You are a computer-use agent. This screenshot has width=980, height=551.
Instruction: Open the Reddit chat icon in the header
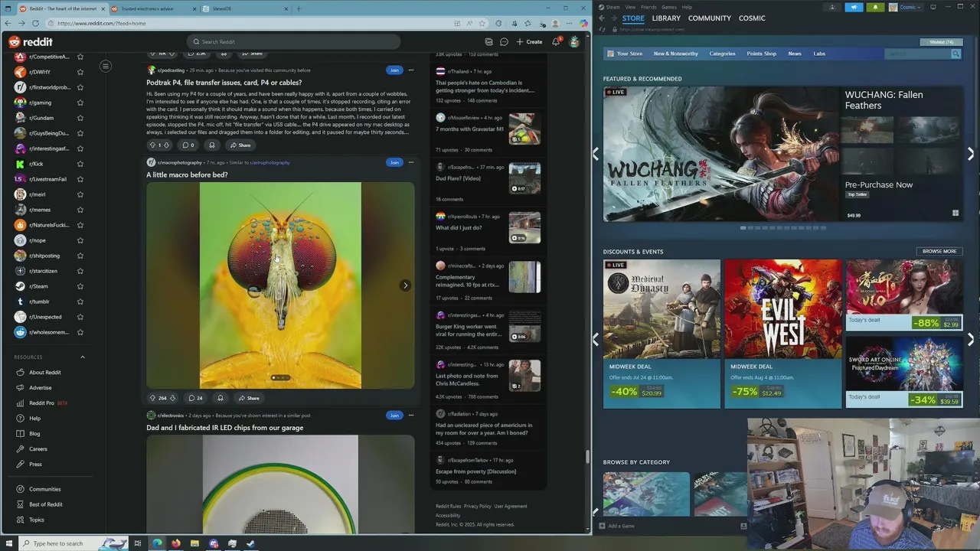[504, 42]
